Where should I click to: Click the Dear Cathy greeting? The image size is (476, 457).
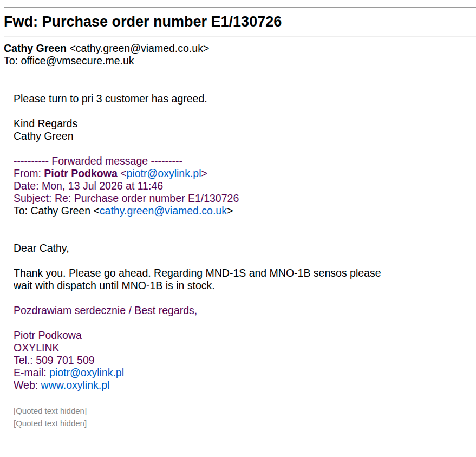click(x=41, y=248)
